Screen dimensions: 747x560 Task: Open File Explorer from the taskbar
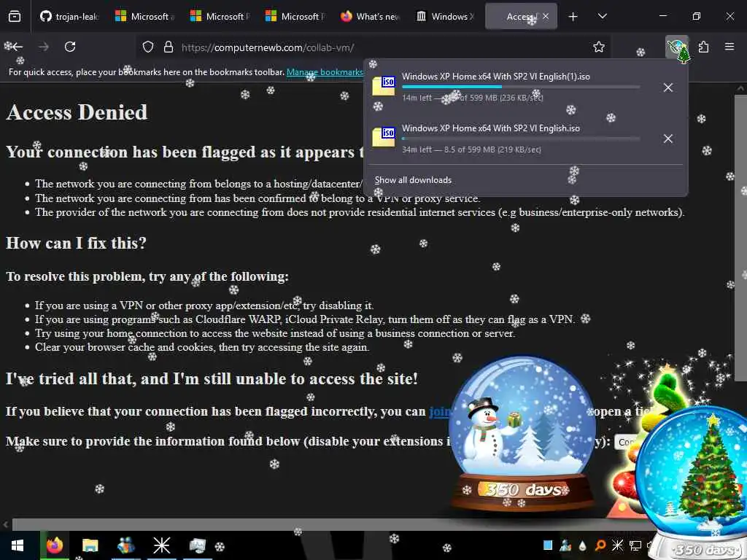tap(90, 545)
